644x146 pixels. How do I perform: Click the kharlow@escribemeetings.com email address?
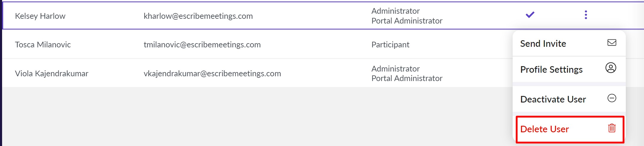[198, 16]
